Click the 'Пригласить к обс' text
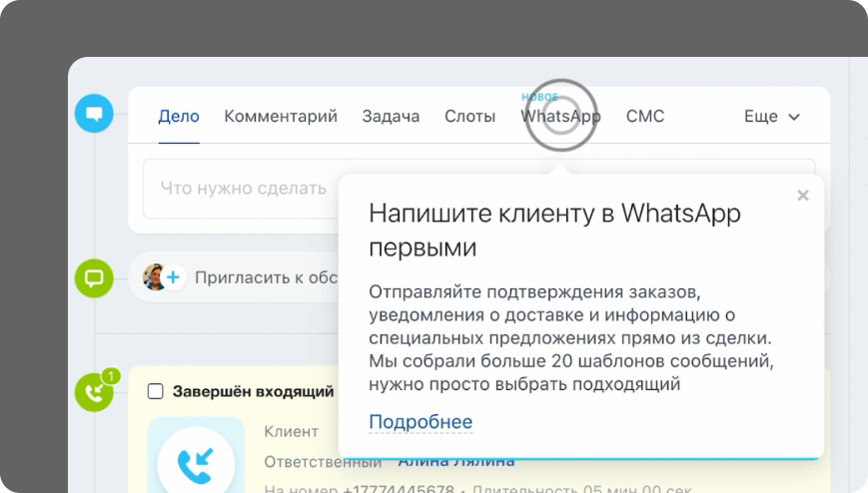Viewport: 868px width, 493px height. click(267, 277)
